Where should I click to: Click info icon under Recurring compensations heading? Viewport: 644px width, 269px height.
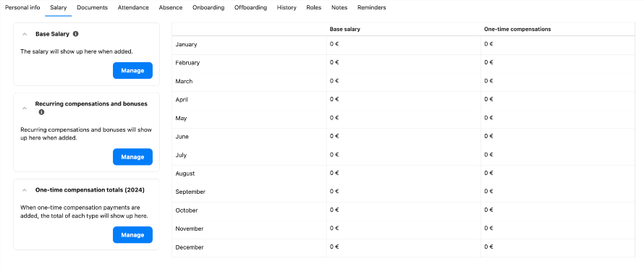click(41, 112)
